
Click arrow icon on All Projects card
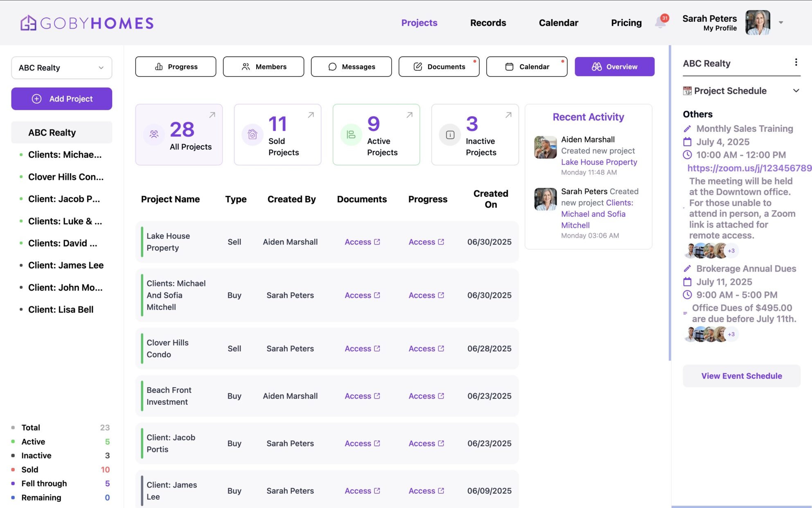pyautogui.click(x=212, y=115)
